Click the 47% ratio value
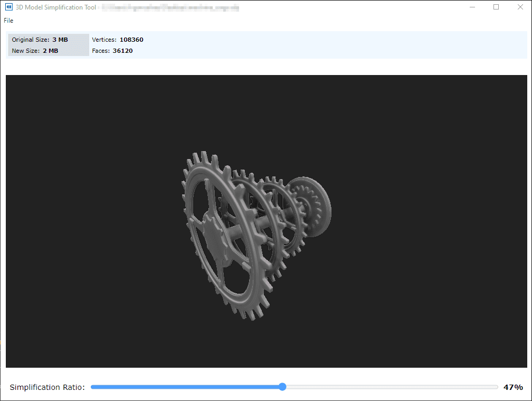532x401 pixels. 512,387
